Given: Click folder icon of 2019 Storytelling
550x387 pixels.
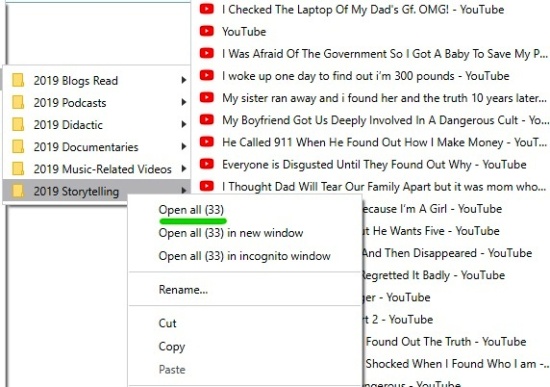Looking at the screenshot, I should [18, 191].
